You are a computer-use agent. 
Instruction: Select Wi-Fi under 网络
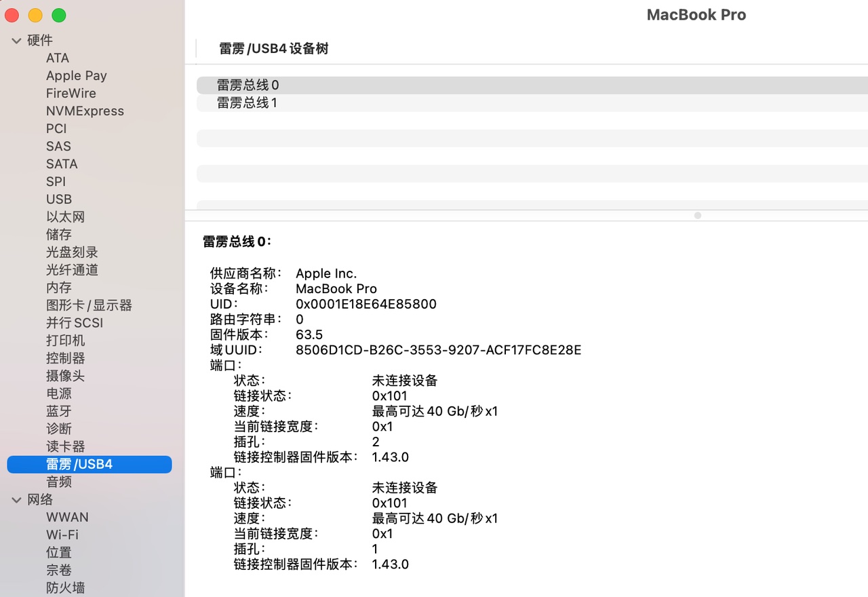coord(62,535)
